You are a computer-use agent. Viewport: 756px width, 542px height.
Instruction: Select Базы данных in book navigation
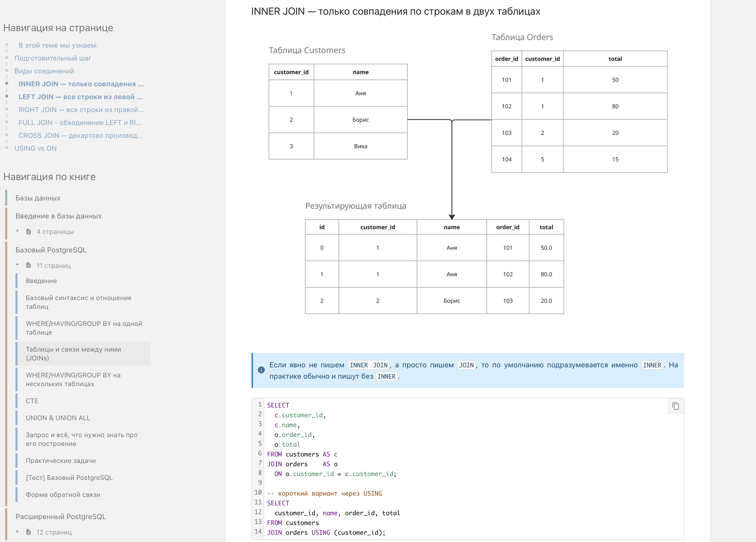click(38, 198)
